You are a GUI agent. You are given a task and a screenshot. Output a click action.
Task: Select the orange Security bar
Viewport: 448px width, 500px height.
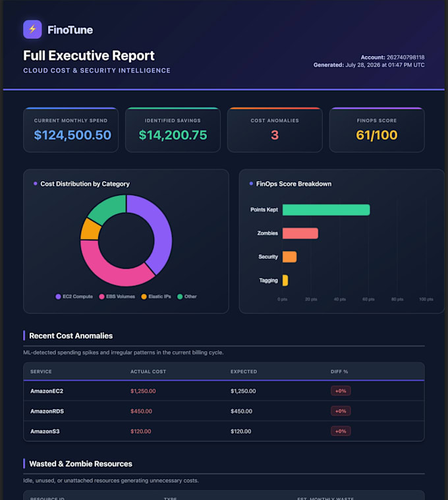point(289,257)
